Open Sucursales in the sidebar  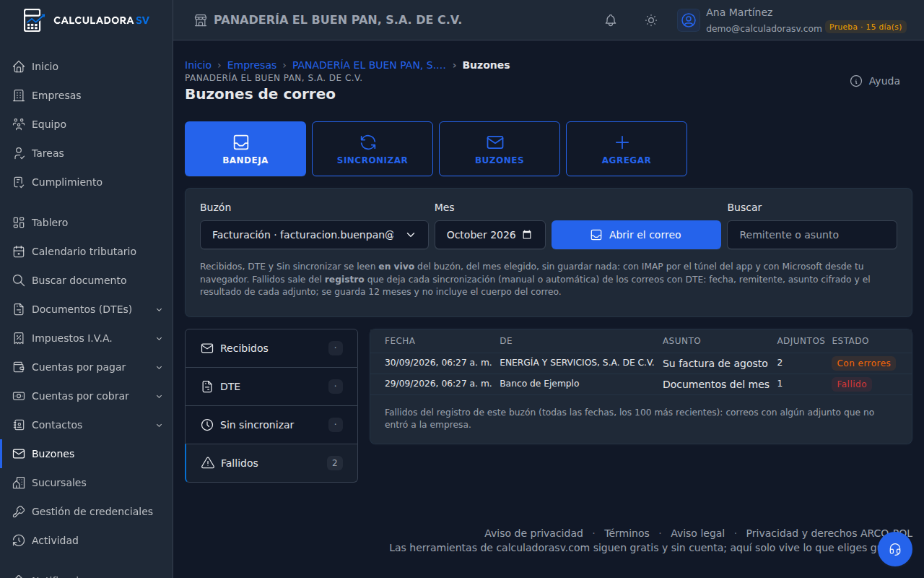coord(87,483)
